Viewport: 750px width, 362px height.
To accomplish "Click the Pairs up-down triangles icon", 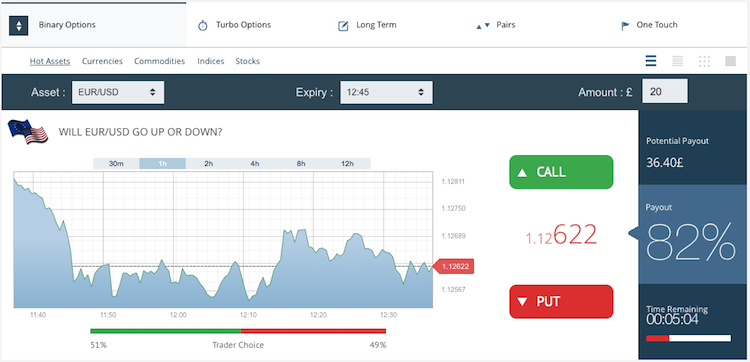I will [x=483, y=26].
